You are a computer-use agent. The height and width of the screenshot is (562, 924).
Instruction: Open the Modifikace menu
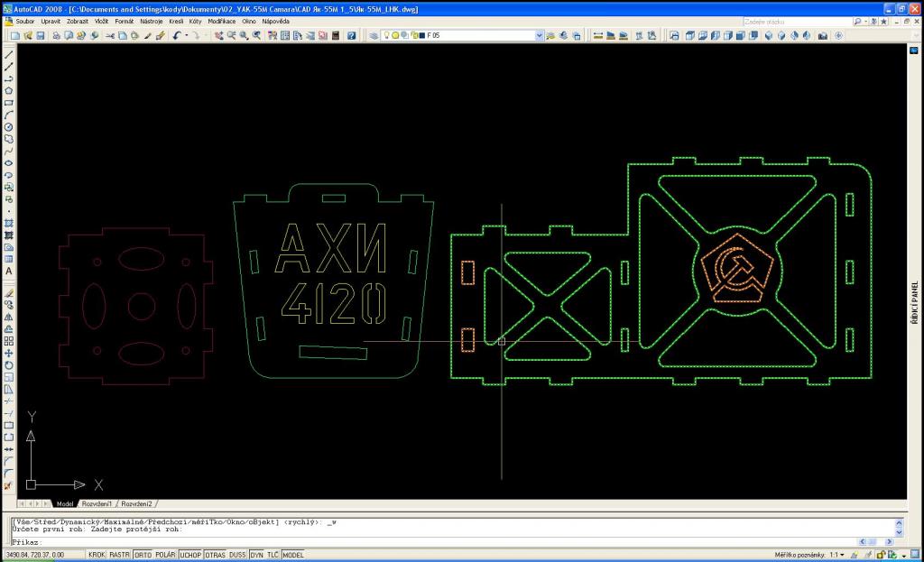pos(222,21)
